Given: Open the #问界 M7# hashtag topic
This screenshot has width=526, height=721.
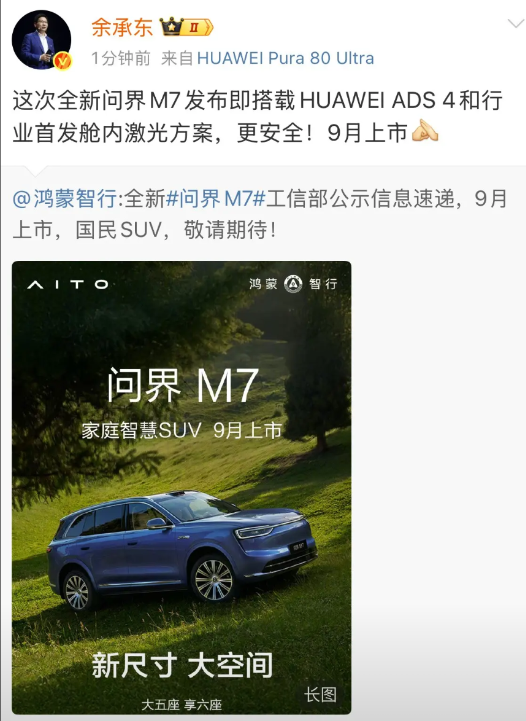Looking at the screenshot, I should pos(215,199).
